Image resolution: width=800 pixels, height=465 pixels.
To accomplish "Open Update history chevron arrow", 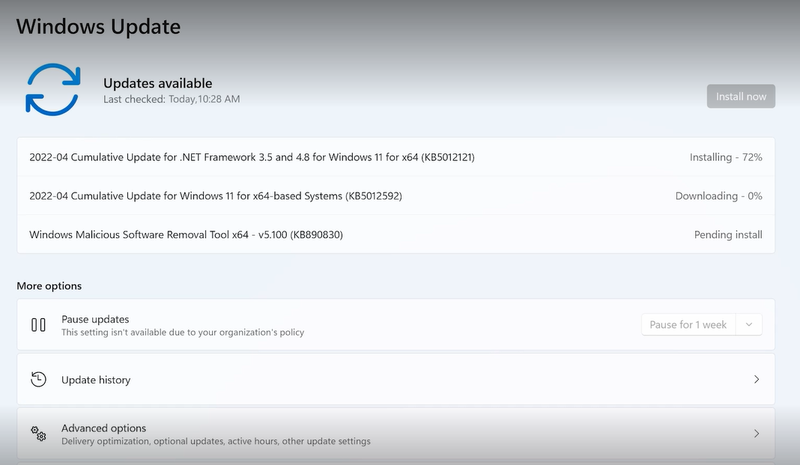I will 757,379.
